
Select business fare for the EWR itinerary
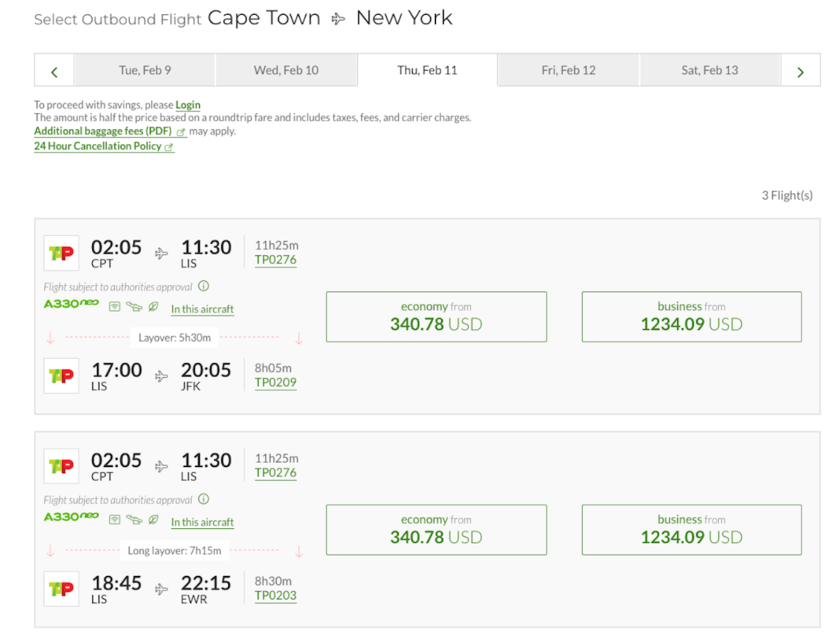691,529
